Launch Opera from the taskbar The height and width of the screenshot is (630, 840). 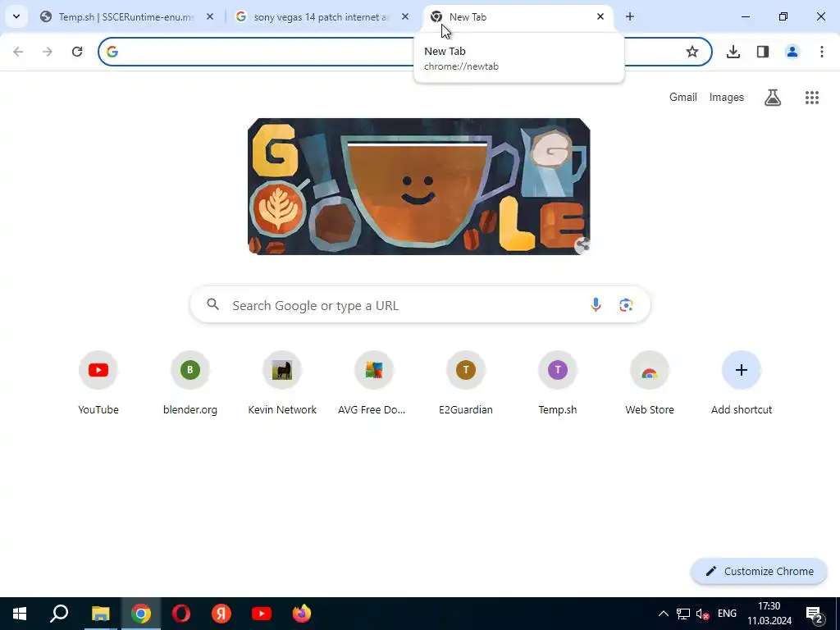tap(181, 614)
